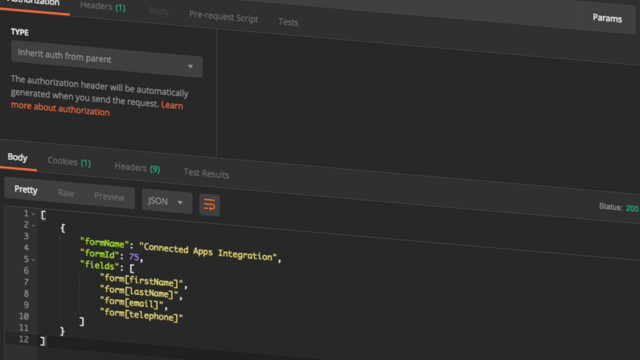Viewport: 640px width, 360px height.
Task: Switch to the Raw view mode
Action: [66, 193]
